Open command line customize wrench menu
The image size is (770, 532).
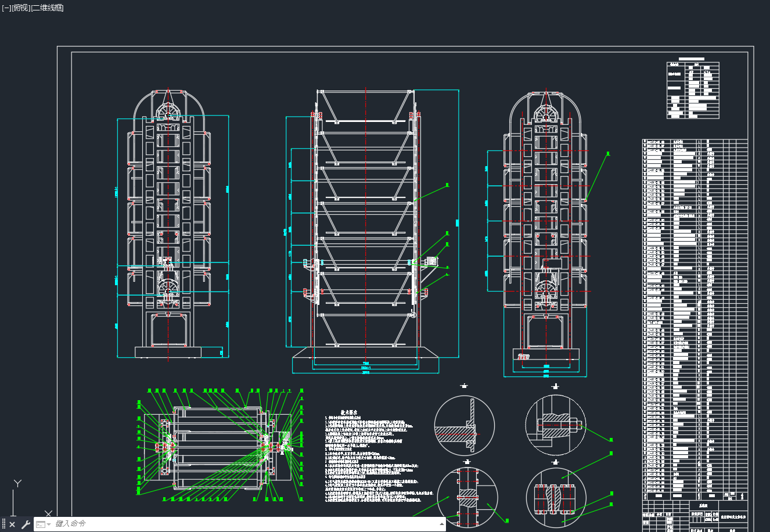[26, 524]
